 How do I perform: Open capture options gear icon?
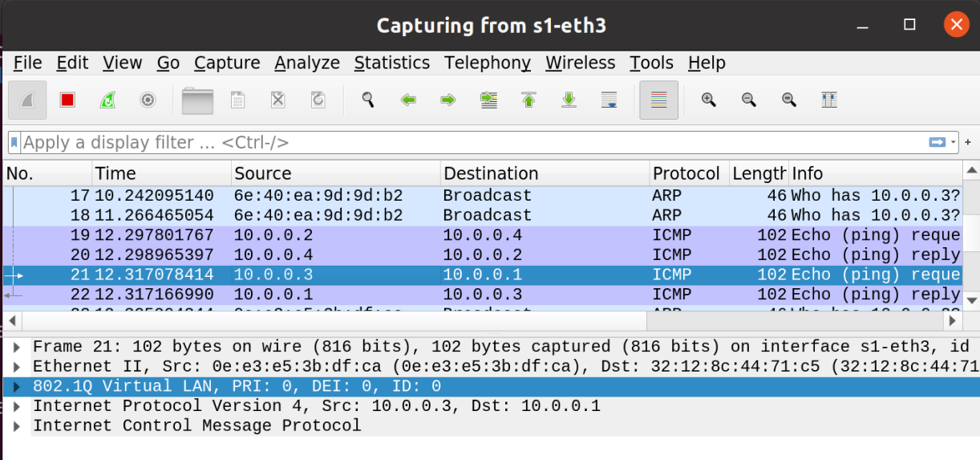(148, 100)
